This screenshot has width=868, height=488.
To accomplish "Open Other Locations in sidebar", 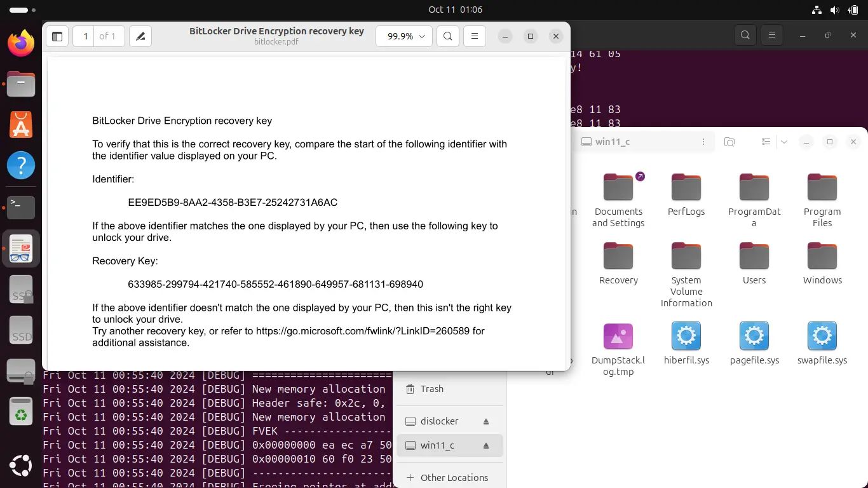I will point(454,478).
